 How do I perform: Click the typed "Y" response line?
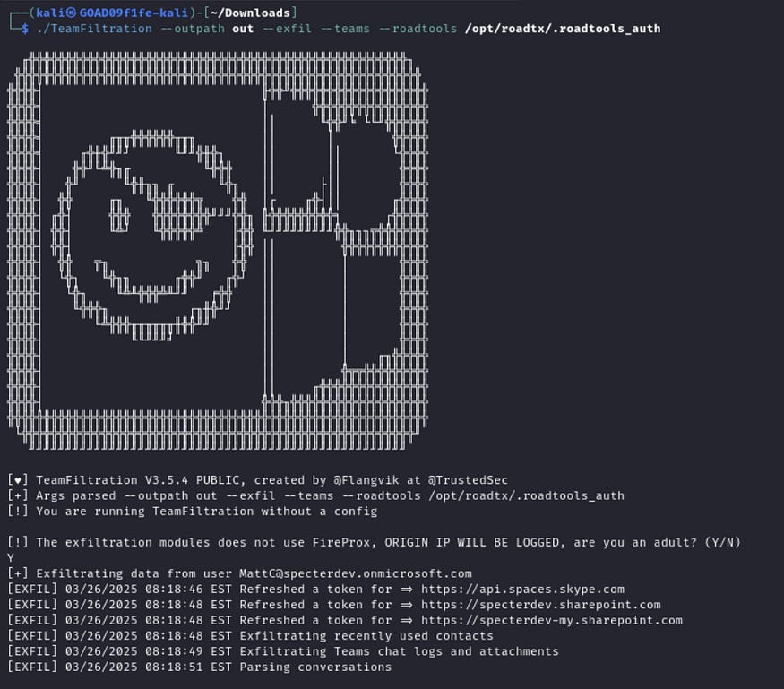tap(11, 558)
